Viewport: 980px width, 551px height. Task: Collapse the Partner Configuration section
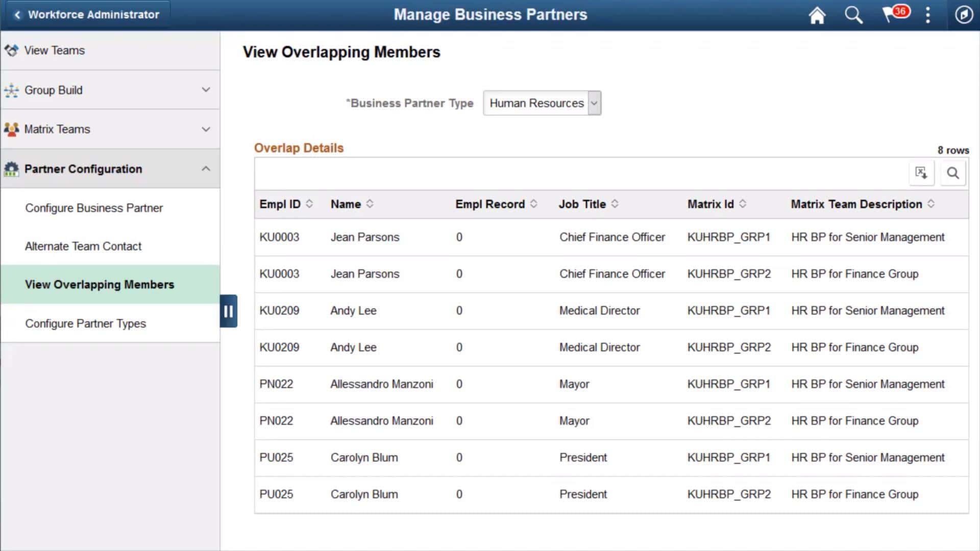[x=206, y=168]
